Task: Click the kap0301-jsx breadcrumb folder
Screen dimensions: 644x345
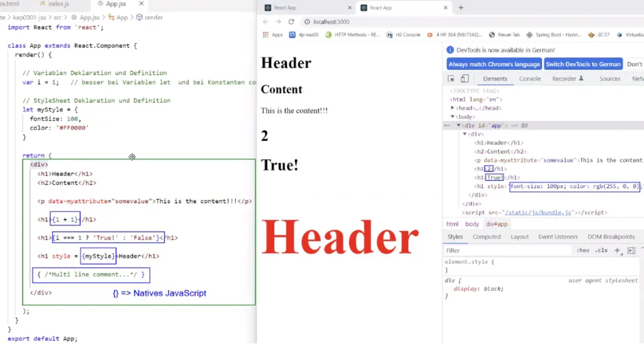Action: coord(30,17)
